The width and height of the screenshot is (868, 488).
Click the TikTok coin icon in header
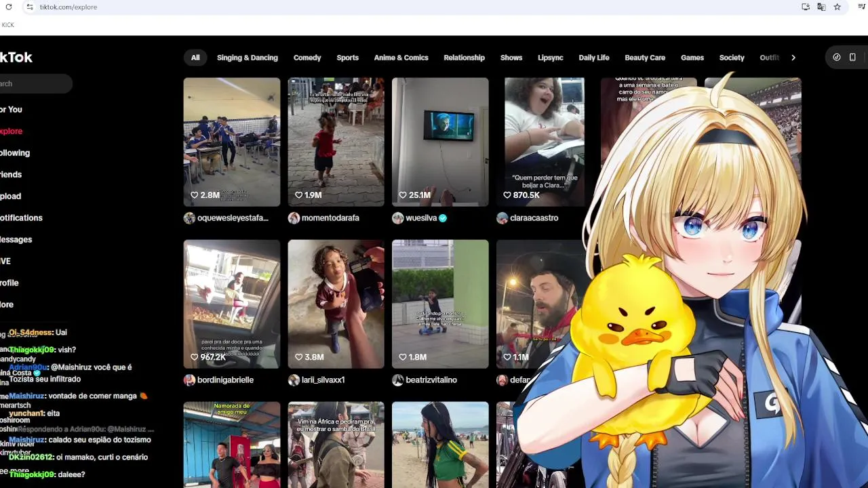[x=837, y=58]
